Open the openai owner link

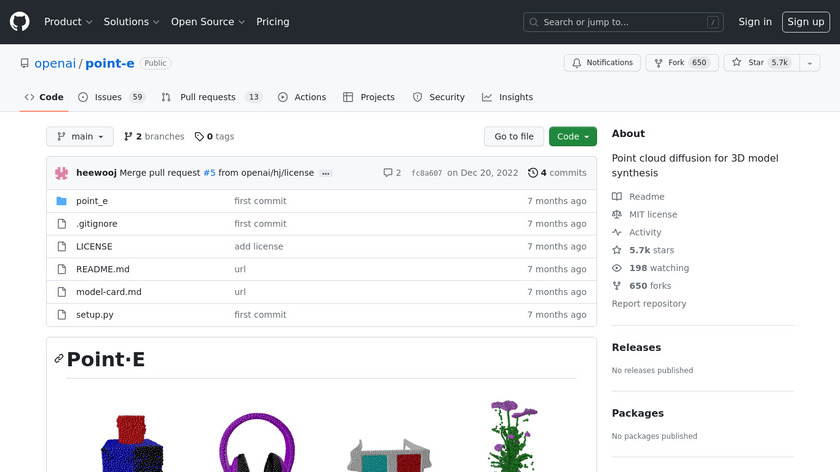(x=55, y=63)
